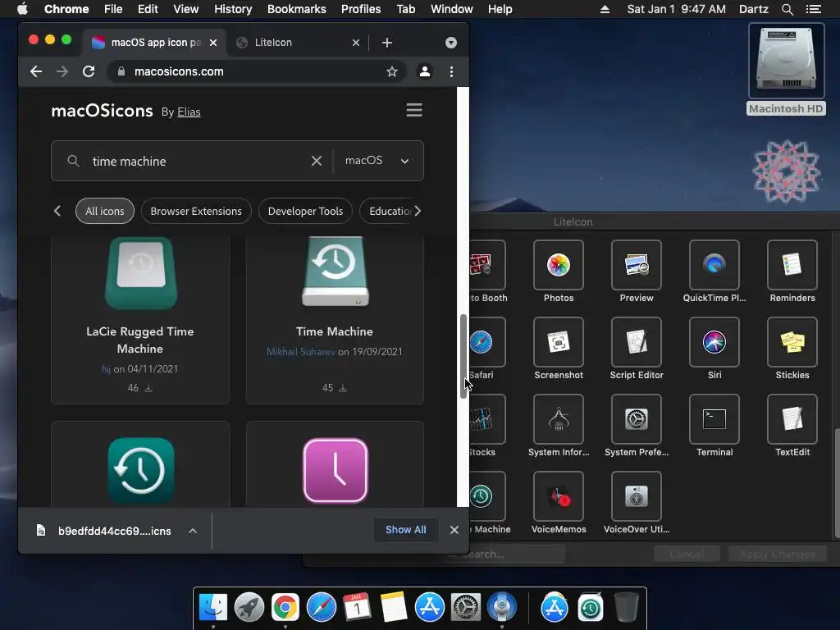The height and width of the screenshot is (630, 840).
Task: Select the Siri icon in LiteIcon
Action: tap(714, 342)
